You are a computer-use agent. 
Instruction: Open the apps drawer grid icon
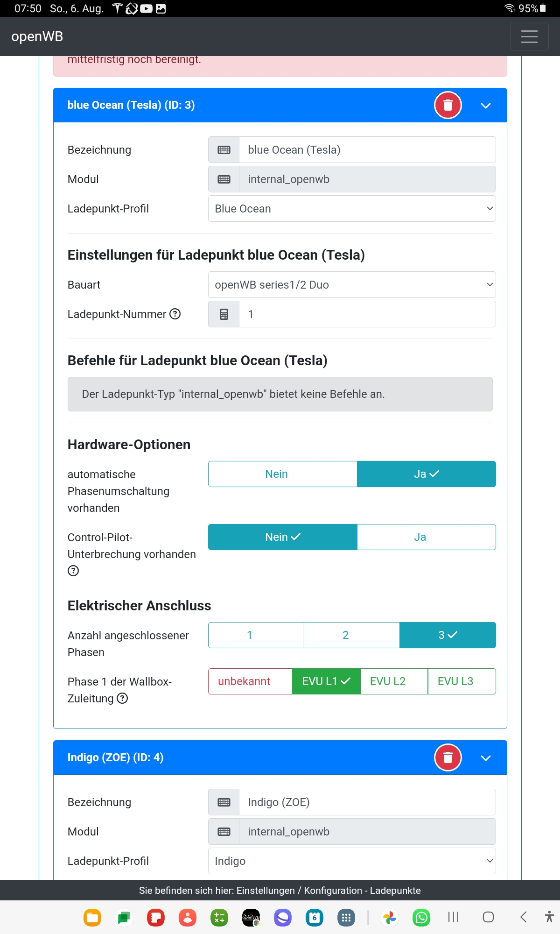pos(346,918)
